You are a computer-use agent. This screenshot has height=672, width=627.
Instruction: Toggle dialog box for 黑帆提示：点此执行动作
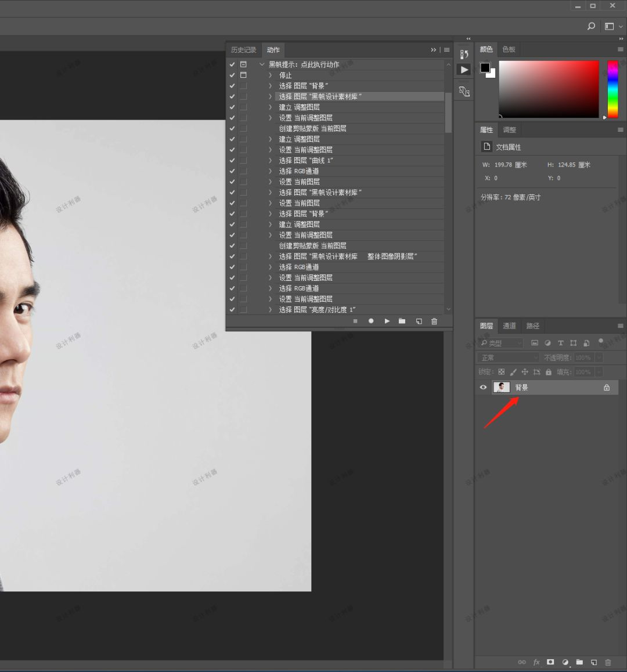tap(243, 64)
